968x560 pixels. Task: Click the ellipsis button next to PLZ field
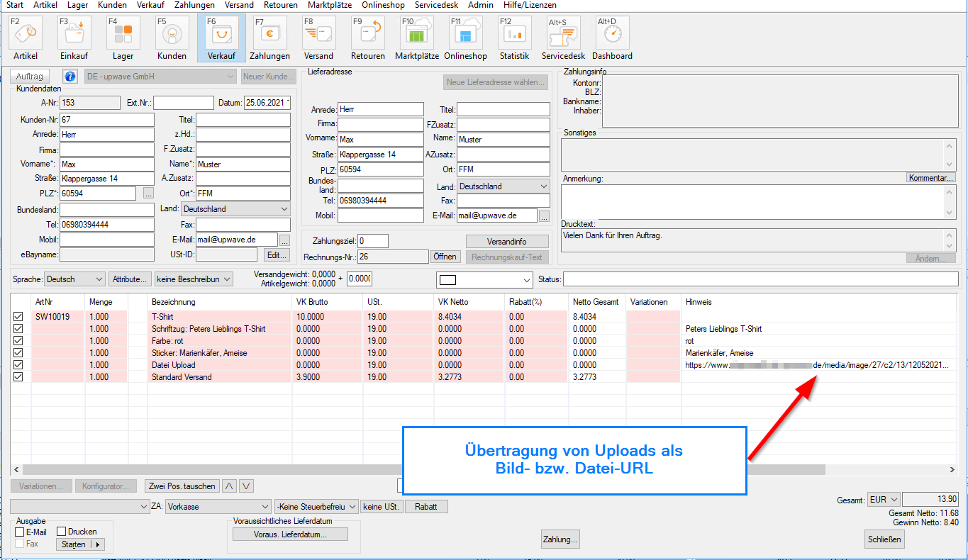148,194
